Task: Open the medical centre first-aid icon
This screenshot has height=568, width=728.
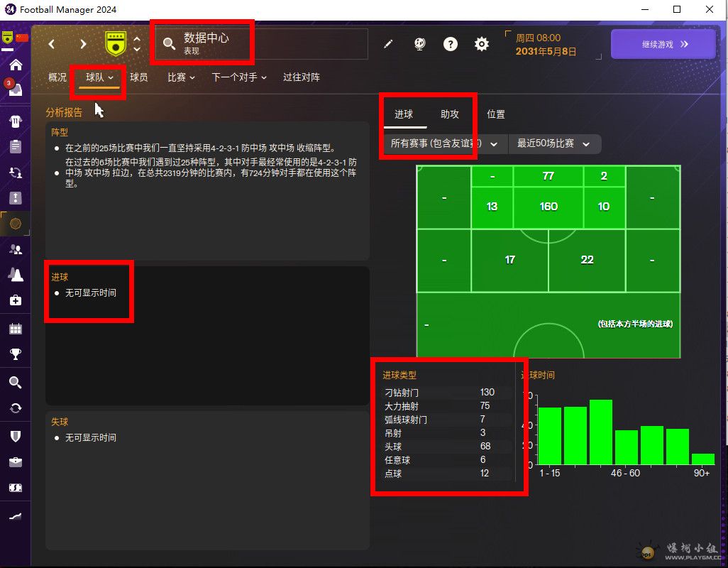Action: [16, 300]
